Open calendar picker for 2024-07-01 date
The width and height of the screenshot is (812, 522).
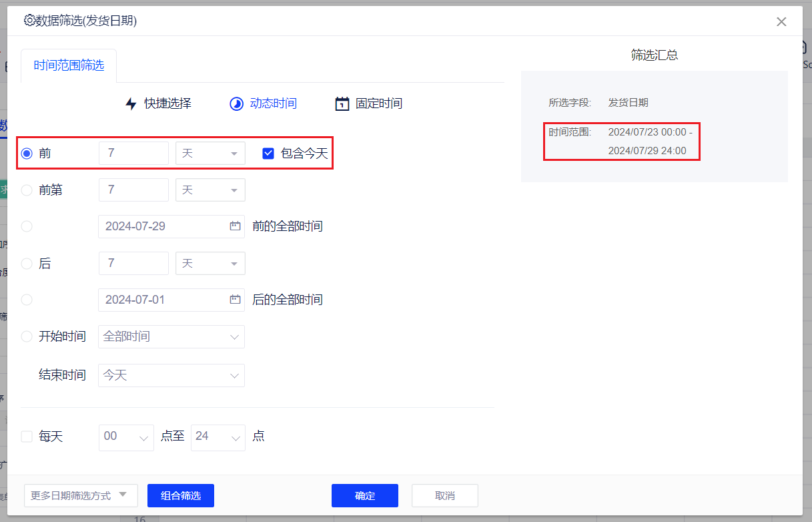tap(235, 300)
